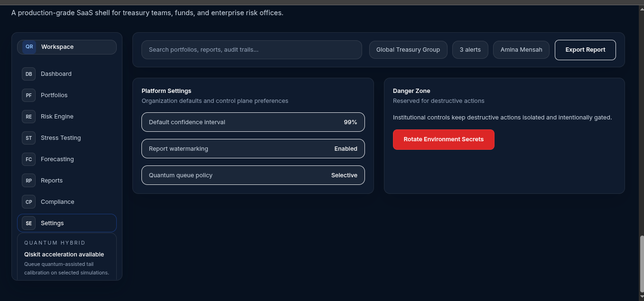
Task: Open the Workspace switcher
Action: point(67,47)
